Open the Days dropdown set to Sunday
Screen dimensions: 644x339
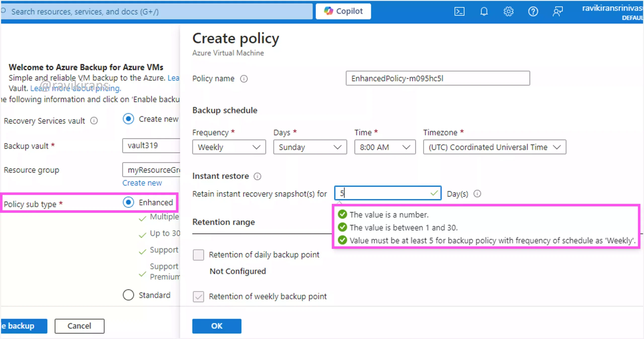[310, 147]
